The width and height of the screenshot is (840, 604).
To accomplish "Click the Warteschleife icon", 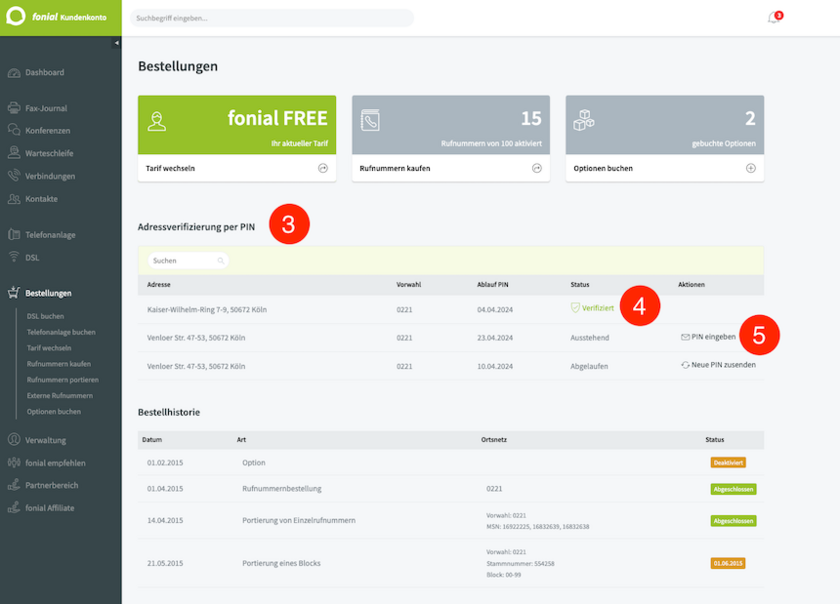I will (14, 153).
